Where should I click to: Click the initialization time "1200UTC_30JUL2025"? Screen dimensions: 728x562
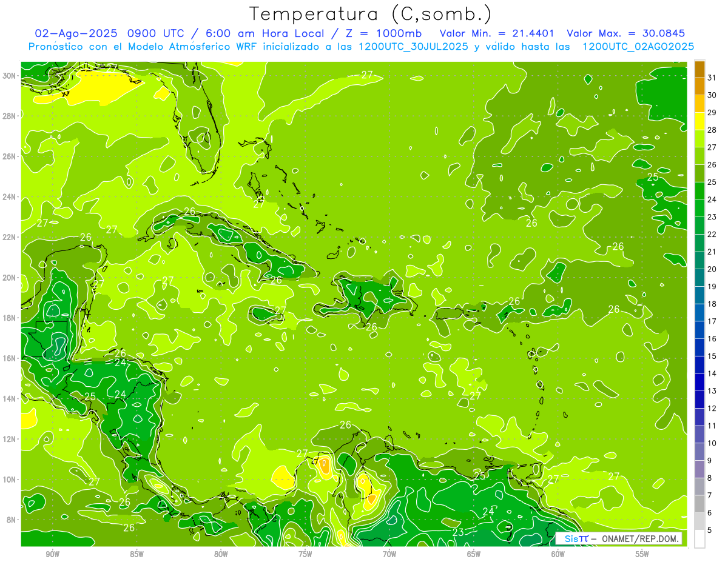coord(414,47)
